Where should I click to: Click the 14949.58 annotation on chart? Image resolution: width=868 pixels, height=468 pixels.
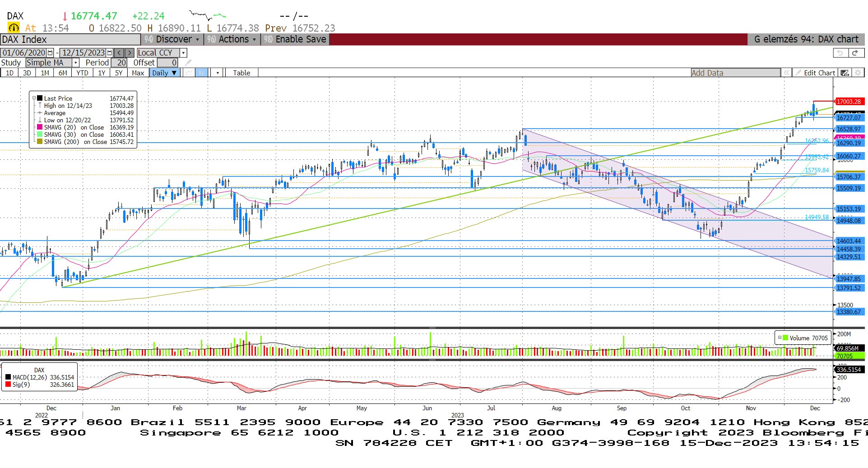pyautogui.click(x=817, y=217)
